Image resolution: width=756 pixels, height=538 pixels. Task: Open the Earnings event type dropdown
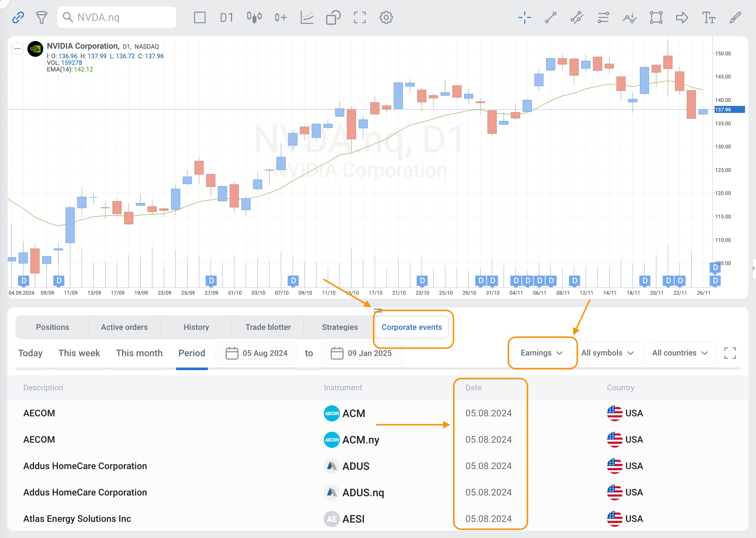542,353
